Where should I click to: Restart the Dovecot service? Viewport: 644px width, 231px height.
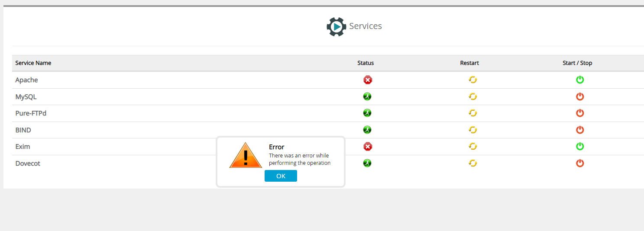[x=473, y=163]
